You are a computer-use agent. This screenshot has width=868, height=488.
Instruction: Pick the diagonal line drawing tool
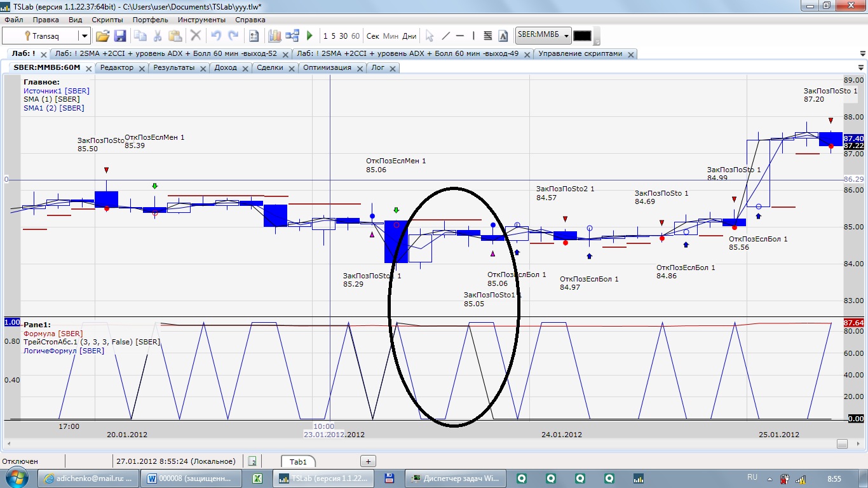[445, 36]
